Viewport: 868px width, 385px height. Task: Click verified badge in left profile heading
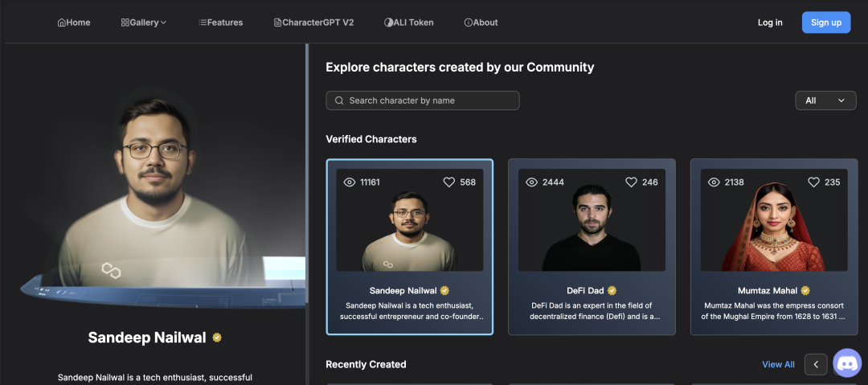[x=217, y=338]
